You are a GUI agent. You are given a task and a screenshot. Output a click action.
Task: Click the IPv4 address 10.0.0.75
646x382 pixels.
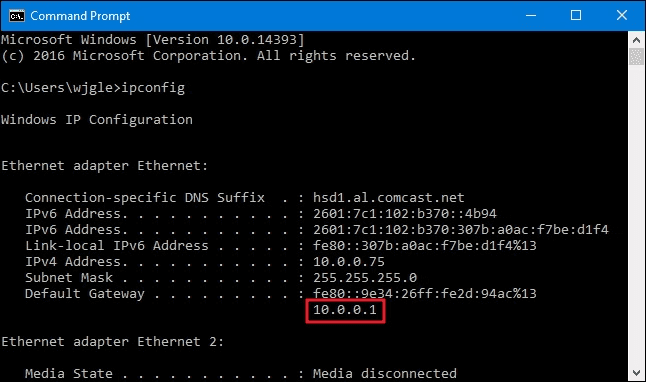tap(349, 262)
